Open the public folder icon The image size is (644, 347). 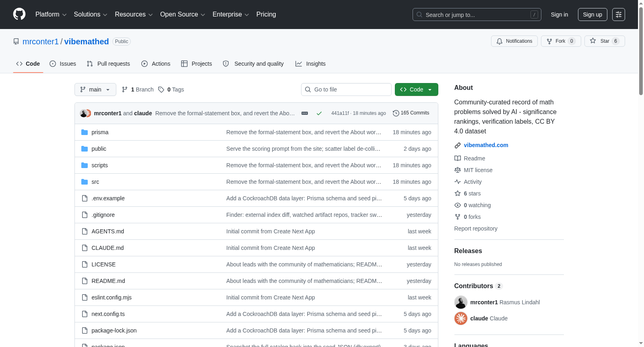pos(85,149)
